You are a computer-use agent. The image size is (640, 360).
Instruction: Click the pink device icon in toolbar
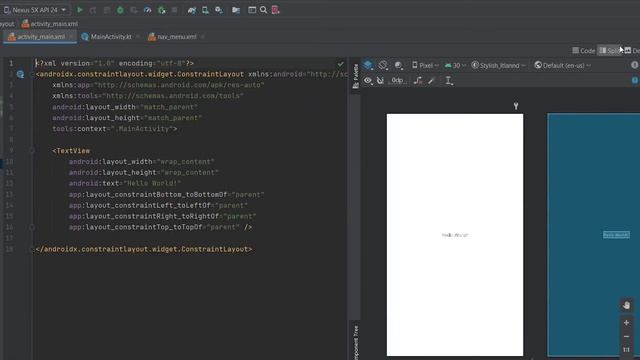click(x=276, y=10)
